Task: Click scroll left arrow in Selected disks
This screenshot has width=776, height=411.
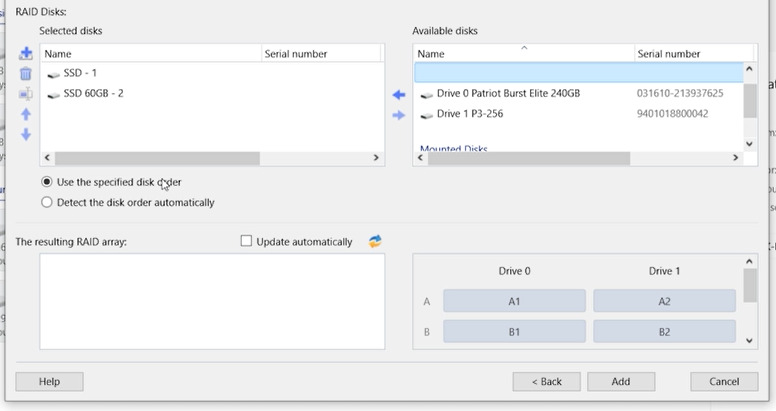Action: pyautogui.click(x=47, y=158)
